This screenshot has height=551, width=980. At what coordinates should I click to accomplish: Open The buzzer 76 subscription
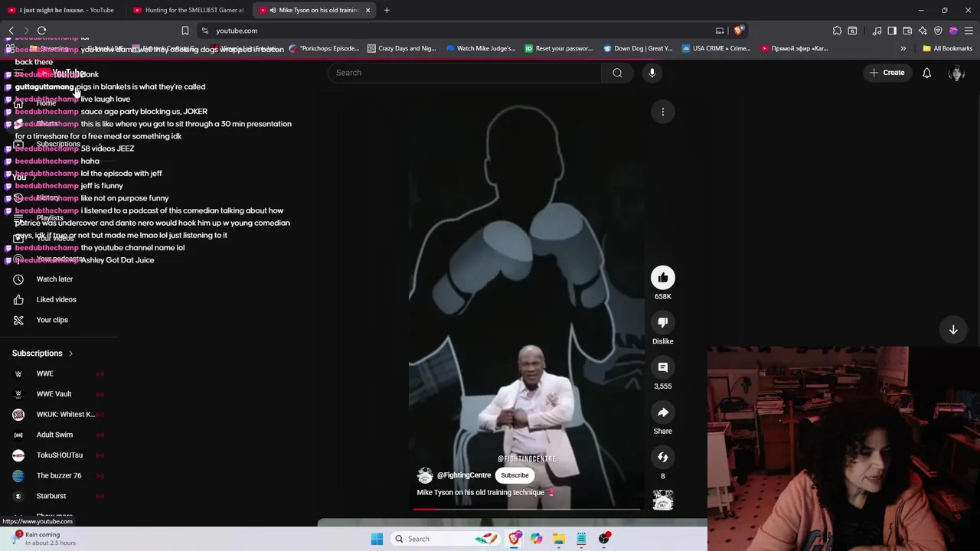click(x=58, y=475)
